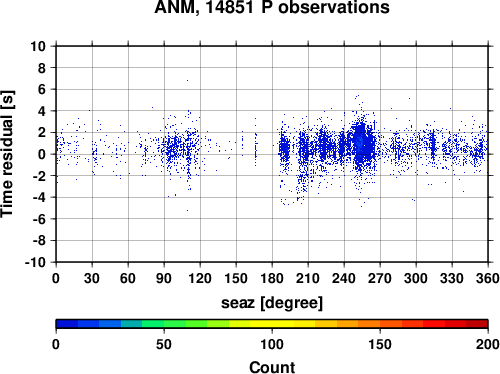Click the y-axis tick label '10'
Screen dimensions: 500x374
38,46
